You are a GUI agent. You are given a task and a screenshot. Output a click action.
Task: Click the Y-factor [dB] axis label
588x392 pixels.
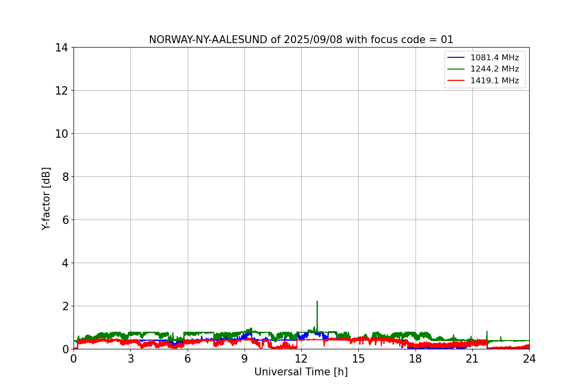pos(46,198)
